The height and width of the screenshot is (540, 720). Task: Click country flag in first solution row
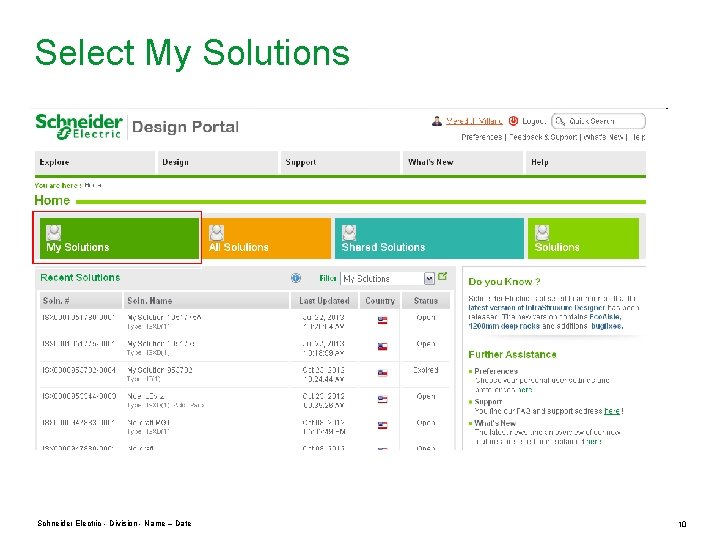(x=382, y=320)
